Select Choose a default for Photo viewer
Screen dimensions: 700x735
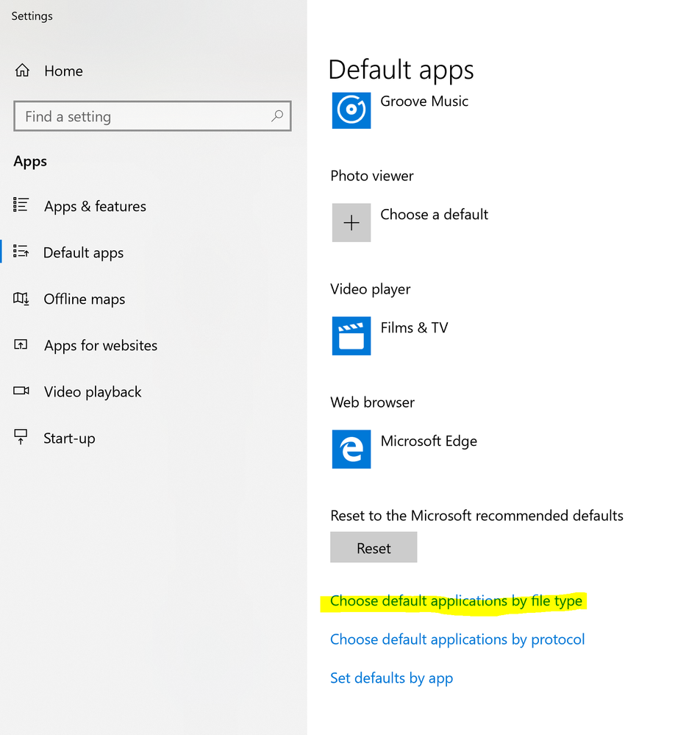(435, 215)
